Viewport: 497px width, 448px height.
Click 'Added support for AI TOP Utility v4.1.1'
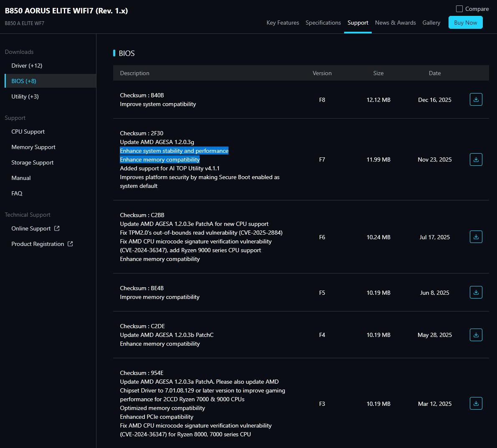click(x=170, y=168)
